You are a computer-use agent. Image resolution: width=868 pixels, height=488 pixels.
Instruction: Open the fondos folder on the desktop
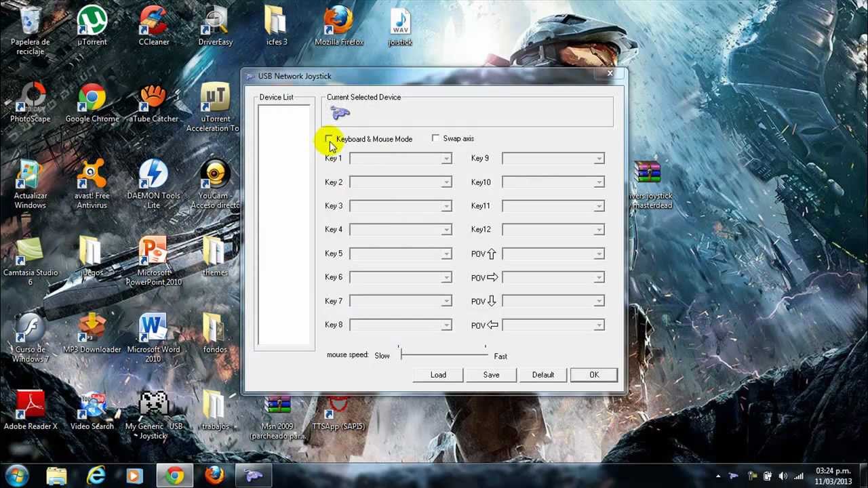(x=215, y=333)
